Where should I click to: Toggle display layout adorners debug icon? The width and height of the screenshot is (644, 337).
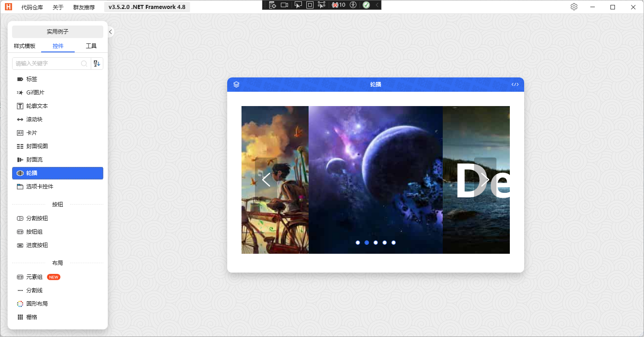[x=310, y=5]
